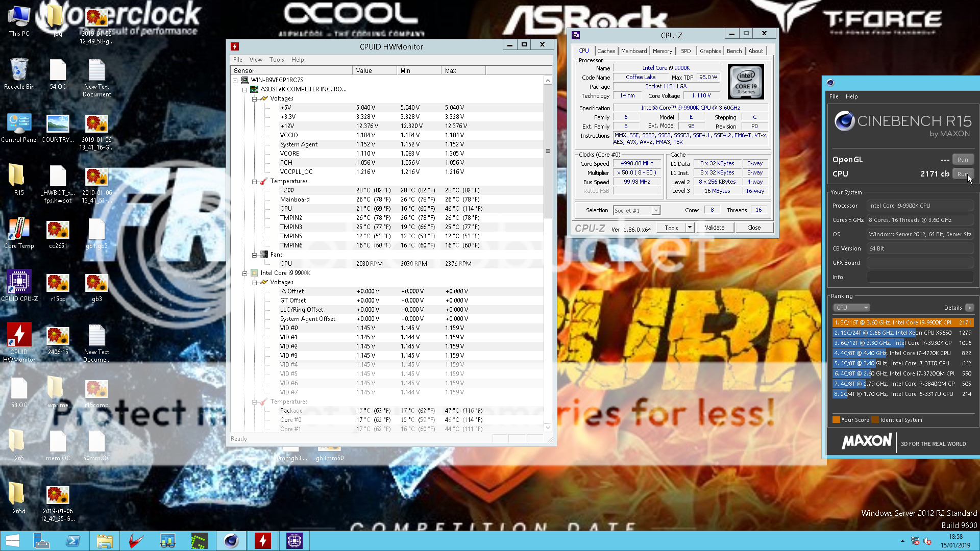The width and height of the screenshot is (980, 551).
Task: Collapse the Fans group in HWMonitor
Action: coord(254,255)
